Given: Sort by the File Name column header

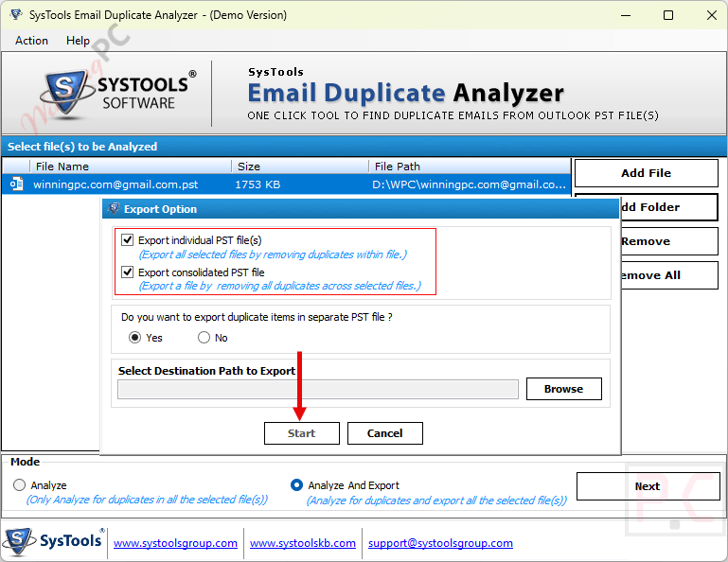Looking at the screenshot, I should tap(130, 167).
